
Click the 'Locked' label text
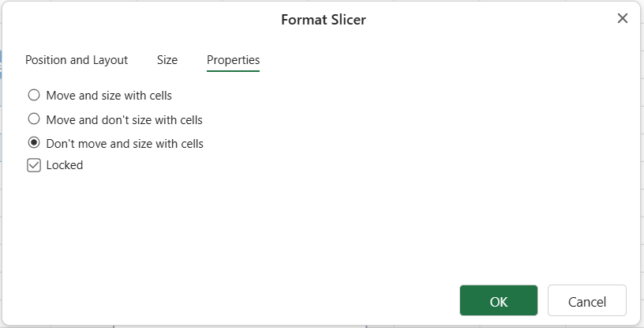point(65,165)
